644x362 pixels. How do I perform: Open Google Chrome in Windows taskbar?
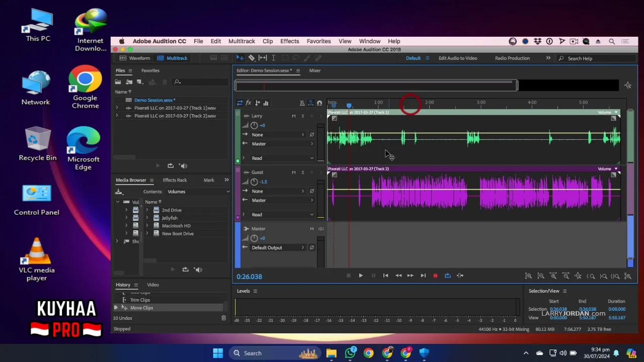pos(369,353)
